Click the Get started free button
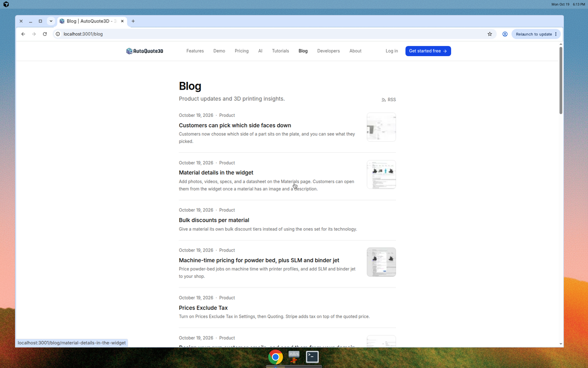The width and height of the screenshot is (588, 368). [428, 51]
